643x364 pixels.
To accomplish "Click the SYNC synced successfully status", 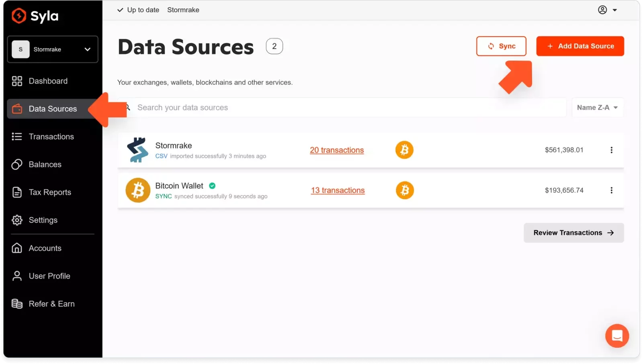I will pos(211,196).
